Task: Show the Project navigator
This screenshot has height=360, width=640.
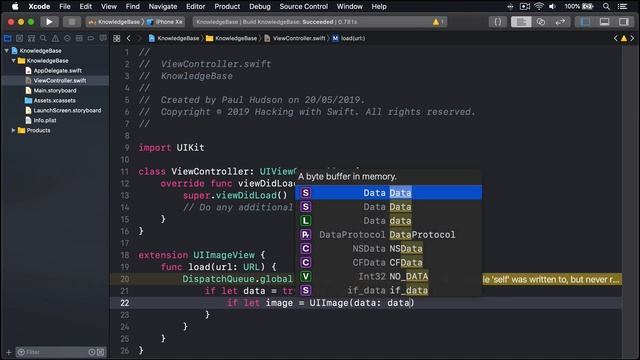Action: tap(7, 38)
